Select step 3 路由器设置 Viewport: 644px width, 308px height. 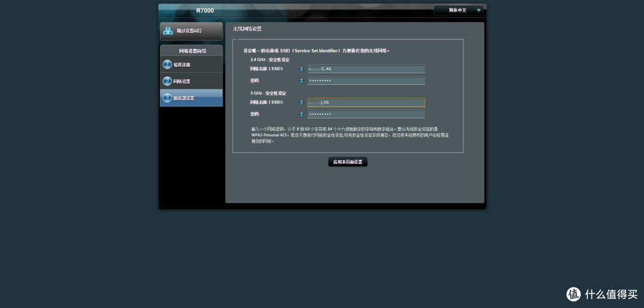click(191, 98)
